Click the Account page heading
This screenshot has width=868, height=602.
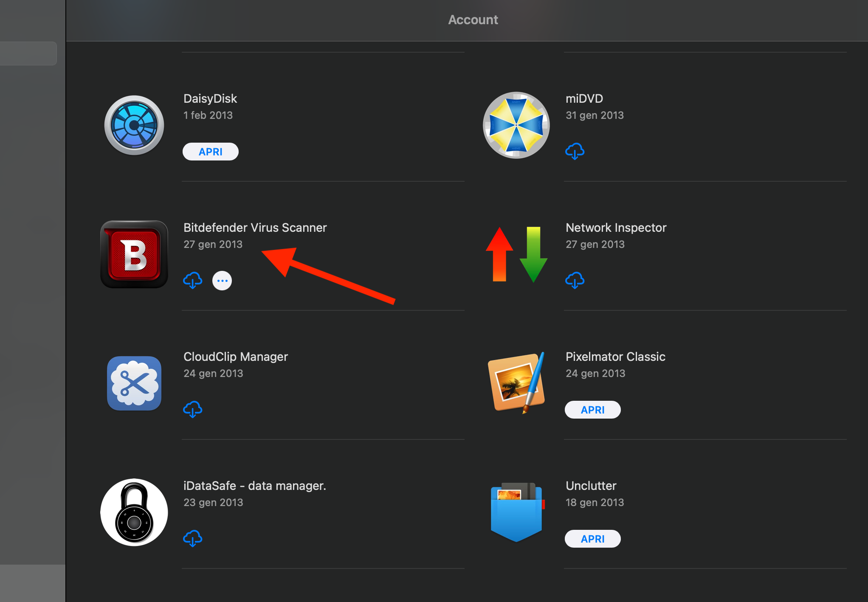pos(473,20)
